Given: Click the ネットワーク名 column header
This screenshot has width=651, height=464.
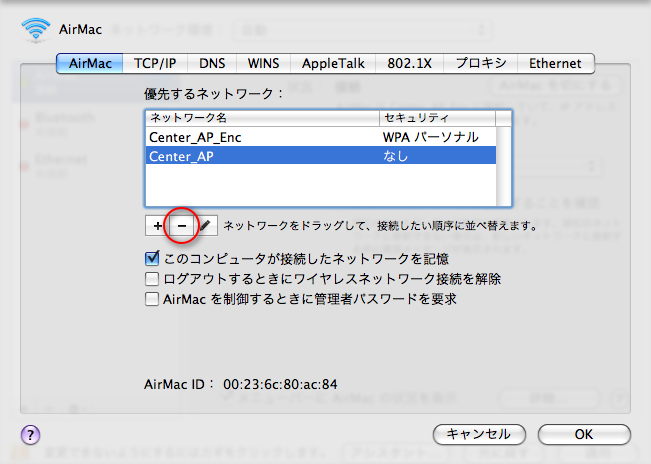Looking at the screenshot, I should tap(262, 118).
